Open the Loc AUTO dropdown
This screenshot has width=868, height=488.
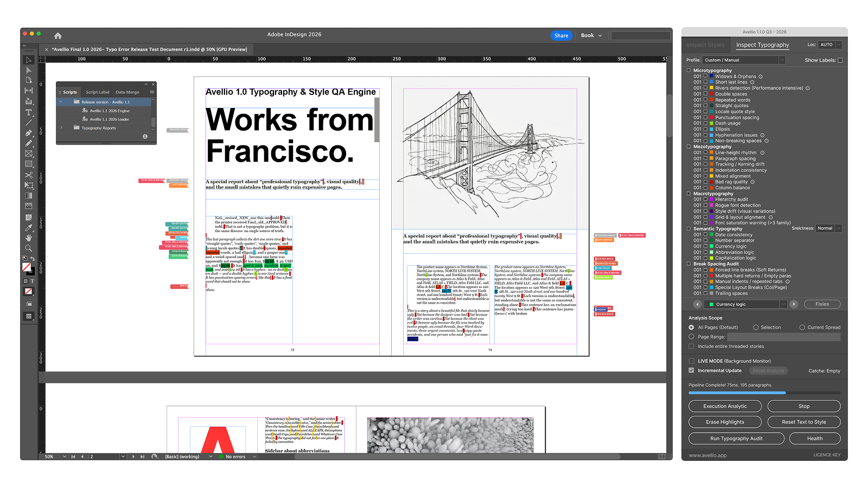(x=830, y=44)
